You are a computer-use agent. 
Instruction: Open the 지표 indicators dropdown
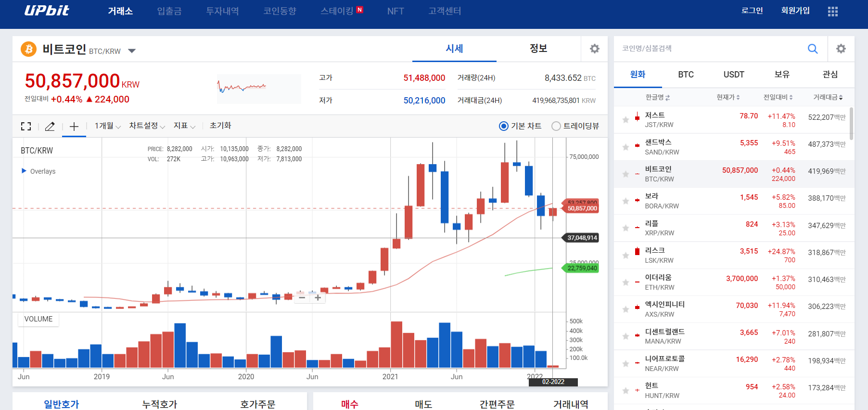pos(185,126)
